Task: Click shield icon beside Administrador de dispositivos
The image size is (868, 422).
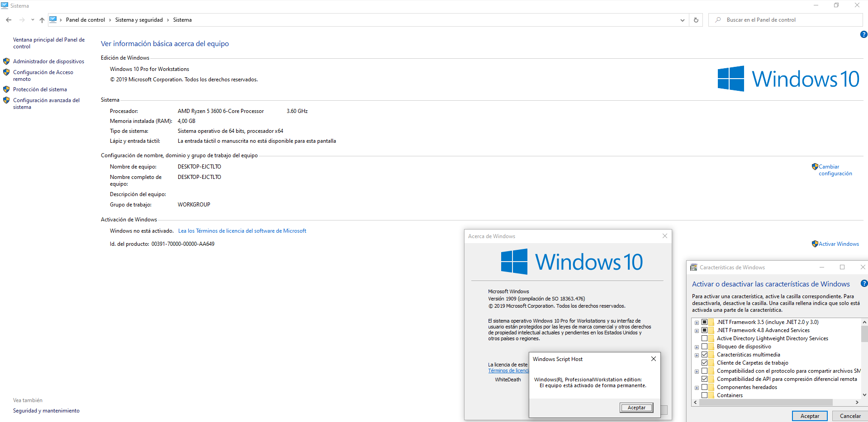Action: (6, 61)
